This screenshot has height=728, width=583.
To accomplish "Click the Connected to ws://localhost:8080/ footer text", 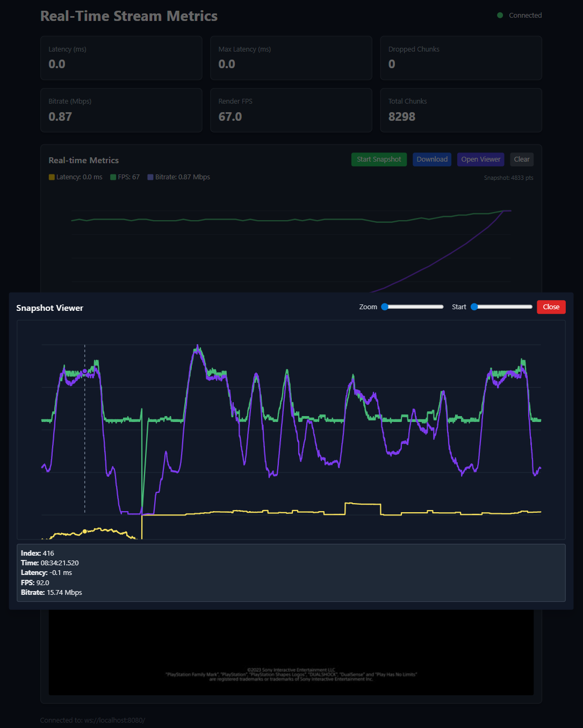I will click(x=92, y=720).
